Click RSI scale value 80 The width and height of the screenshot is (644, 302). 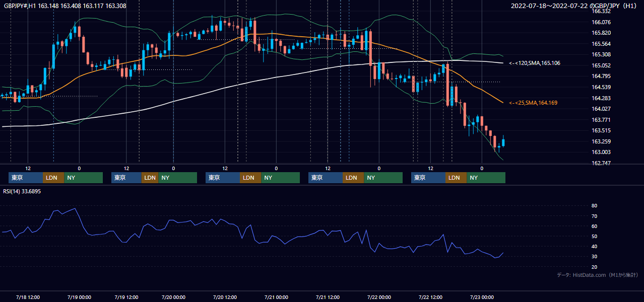point(595,206)
